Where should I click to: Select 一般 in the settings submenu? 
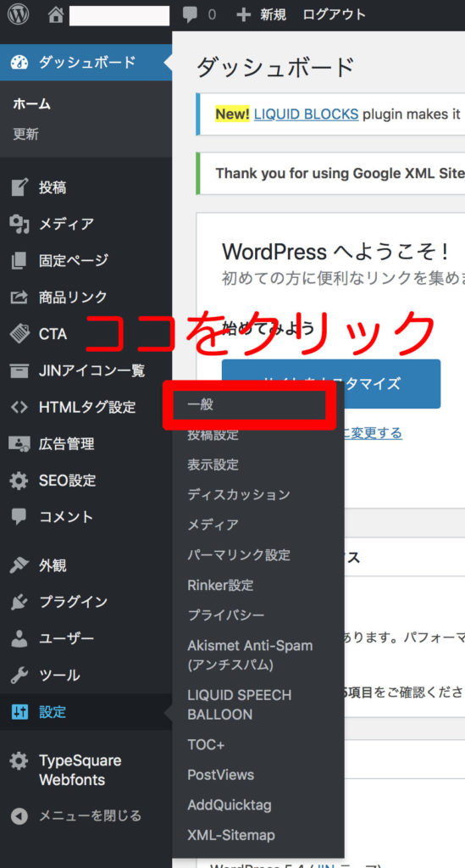tap(200, 404)
